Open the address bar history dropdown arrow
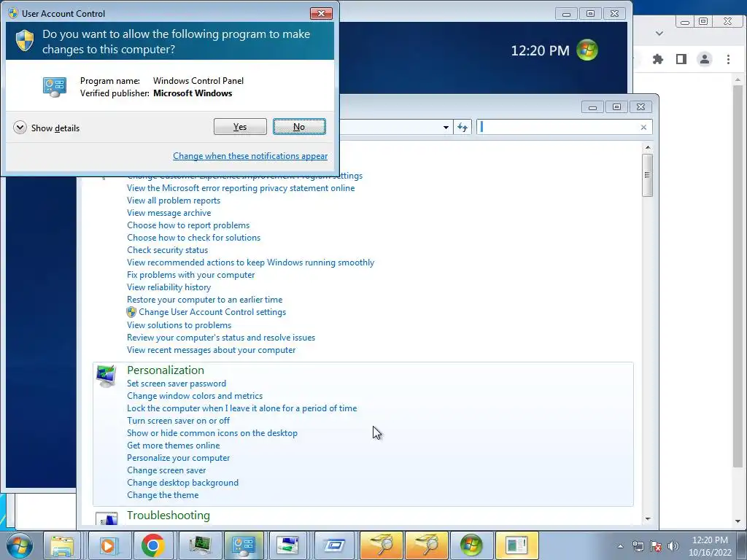747x560 pixels. pyautogui.click(x=446, y=127)
